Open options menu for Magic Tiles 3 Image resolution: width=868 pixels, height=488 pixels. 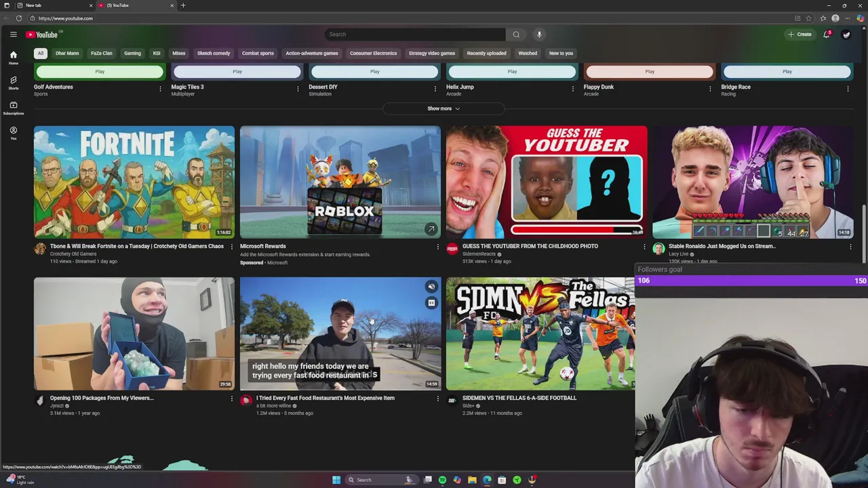point(298,88)
